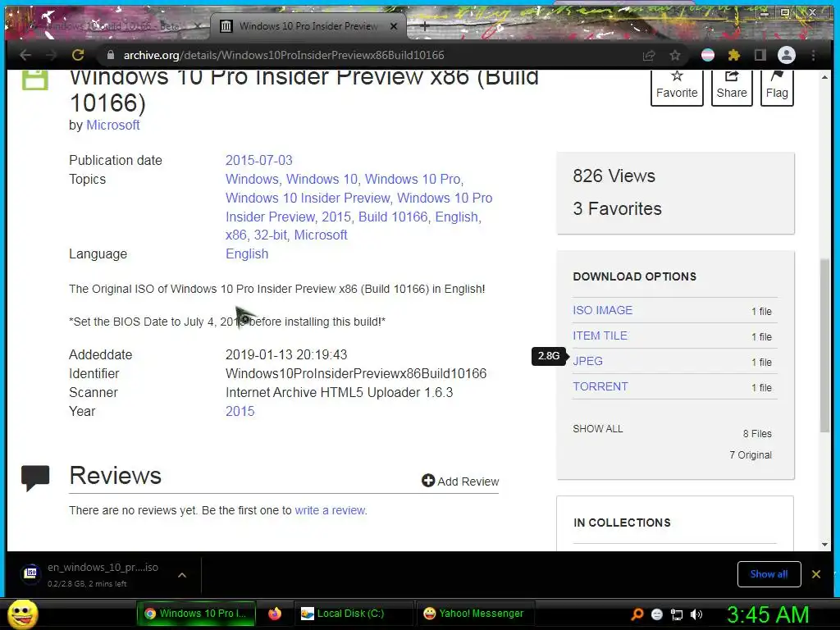Open the Windows 10 Pro topic link

pyautogui.click(x=413, y=179)
